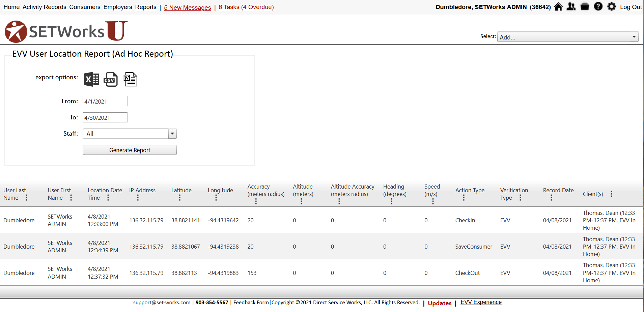Click the SETWorks U logo
This screenshot has width=644, height=312.
[x=66, y=31]
